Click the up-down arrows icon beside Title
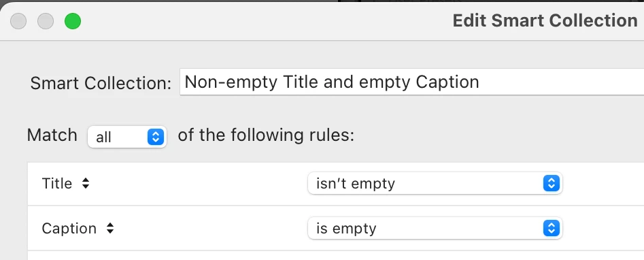The width and height of the screenshot is (644, 260). 86,184
